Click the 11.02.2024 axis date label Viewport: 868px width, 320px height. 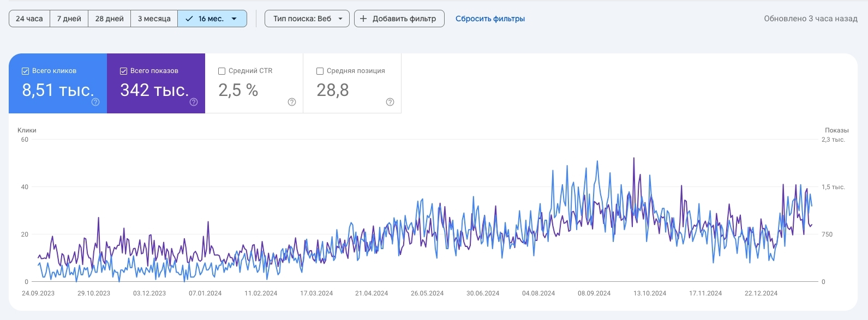point(261,293)
